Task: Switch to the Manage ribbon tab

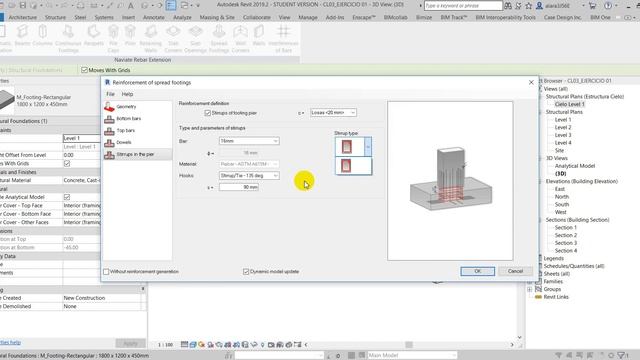Action: coord(307,18)
